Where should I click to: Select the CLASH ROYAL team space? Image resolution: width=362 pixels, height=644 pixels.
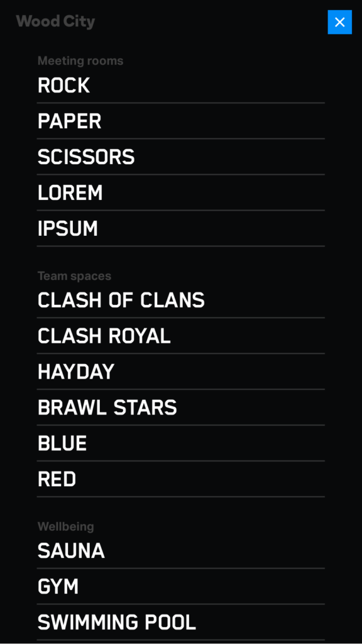tap(180, 336)
